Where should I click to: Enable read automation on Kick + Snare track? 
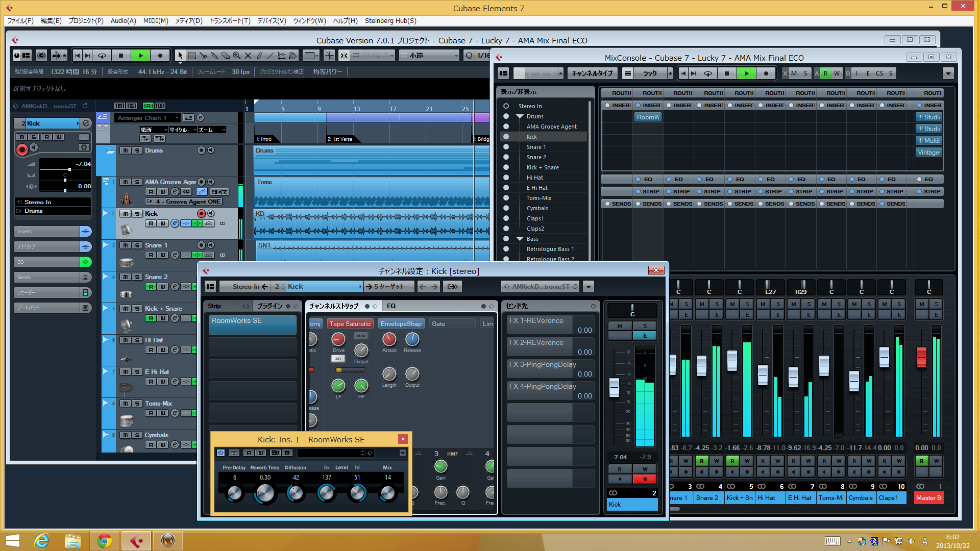[x=151, y=318]
